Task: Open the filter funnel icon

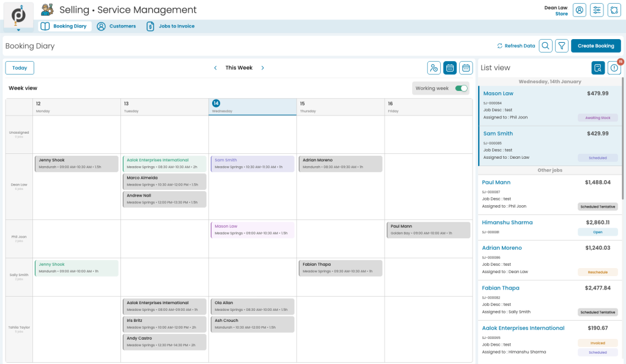Action: coord(562,46)
